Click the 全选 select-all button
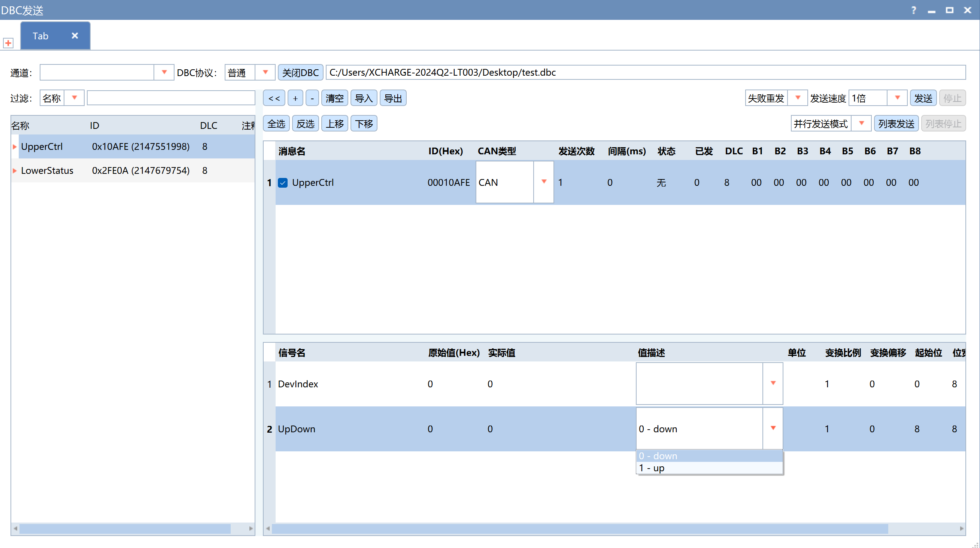The image size is (980, 548). [276, 123]
